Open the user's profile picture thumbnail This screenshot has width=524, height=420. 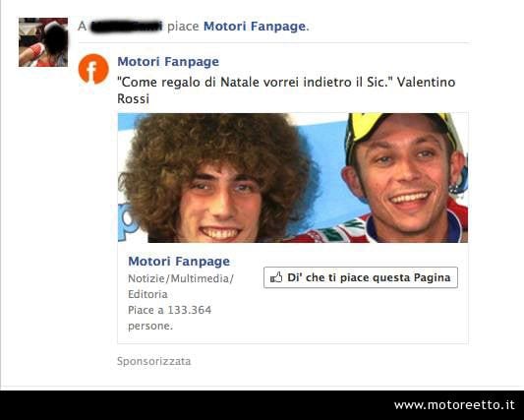(x=43, y=42)
